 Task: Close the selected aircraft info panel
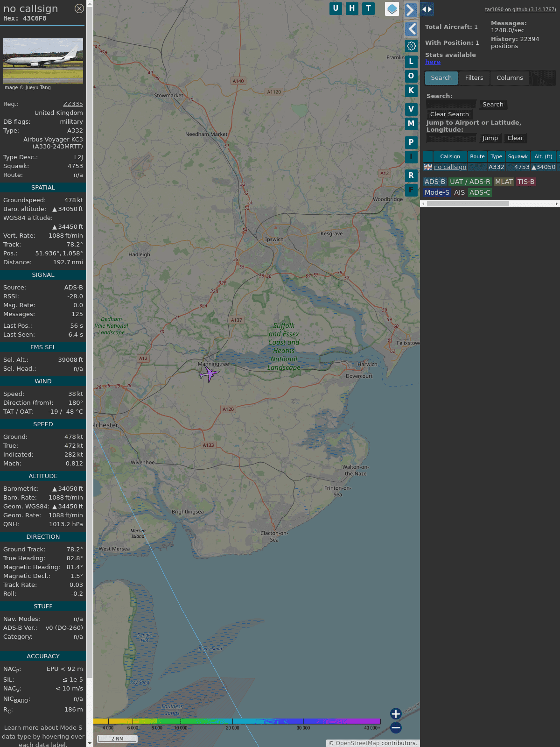pyautogui.click(x=79, y=8)
